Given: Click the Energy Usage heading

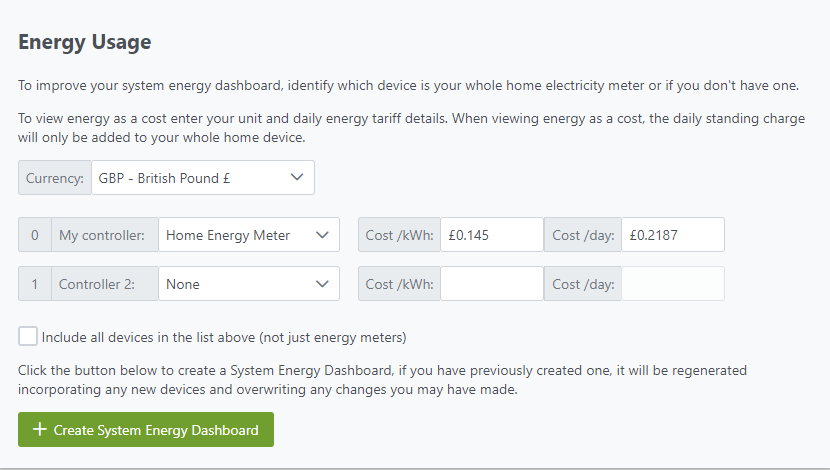Looking at the screenshot, I should tap(85, 42).
